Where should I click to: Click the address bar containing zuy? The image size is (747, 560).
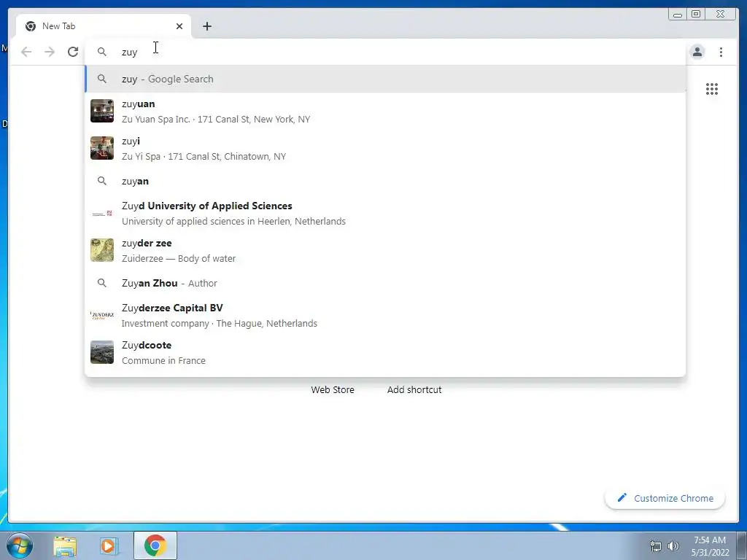pyautogui.click(x=385, y=52)
